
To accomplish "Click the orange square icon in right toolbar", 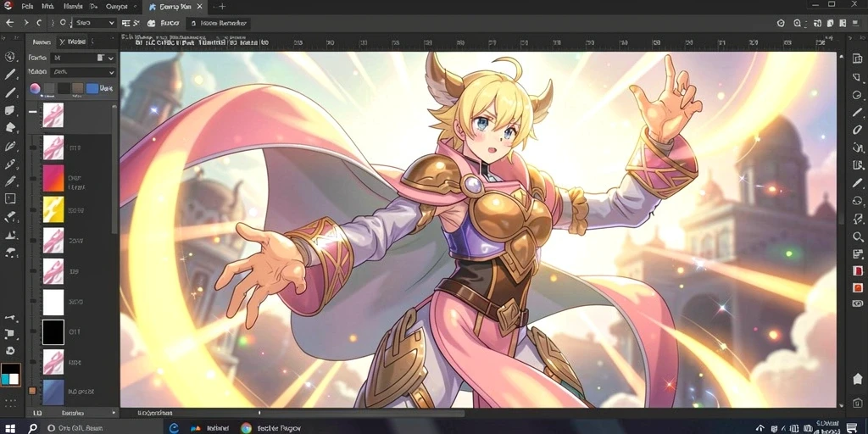I will coord(858,287).
